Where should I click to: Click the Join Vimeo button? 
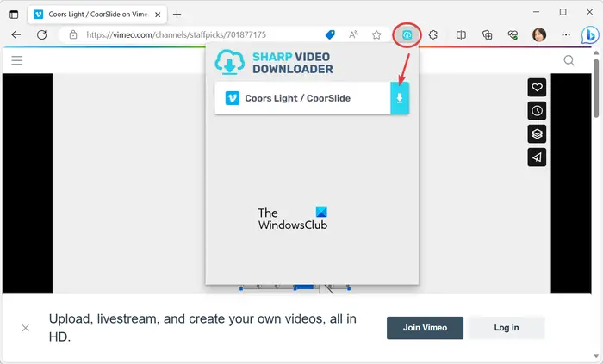425,328
